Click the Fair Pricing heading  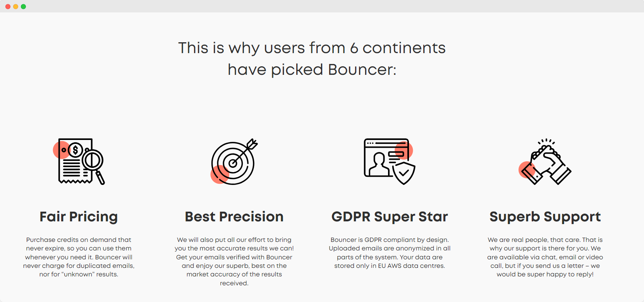click(x=79, y=217)
